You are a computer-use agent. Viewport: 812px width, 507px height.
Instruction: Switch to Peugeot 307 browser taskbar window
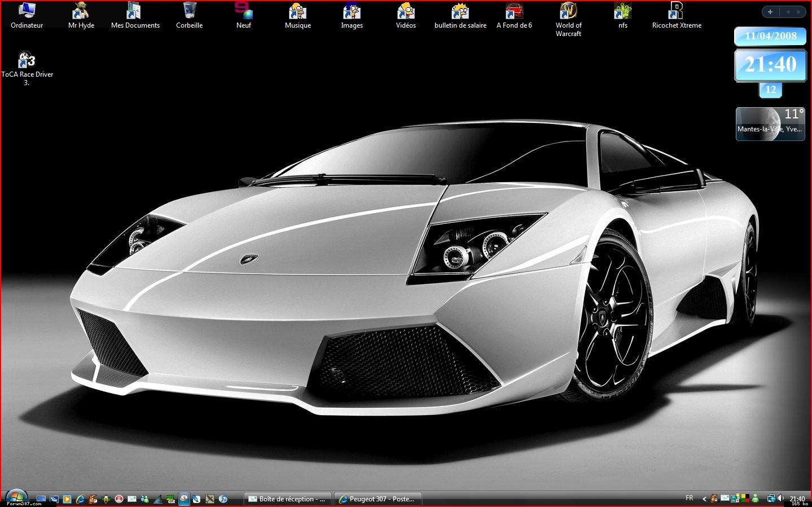pos(376,499)
